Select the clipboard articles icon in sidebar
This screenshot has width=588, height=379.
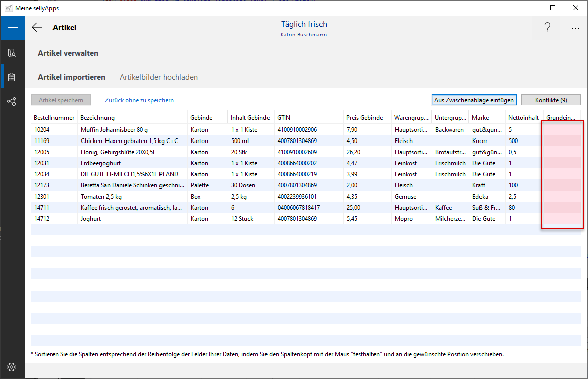[x=12, y=77]
